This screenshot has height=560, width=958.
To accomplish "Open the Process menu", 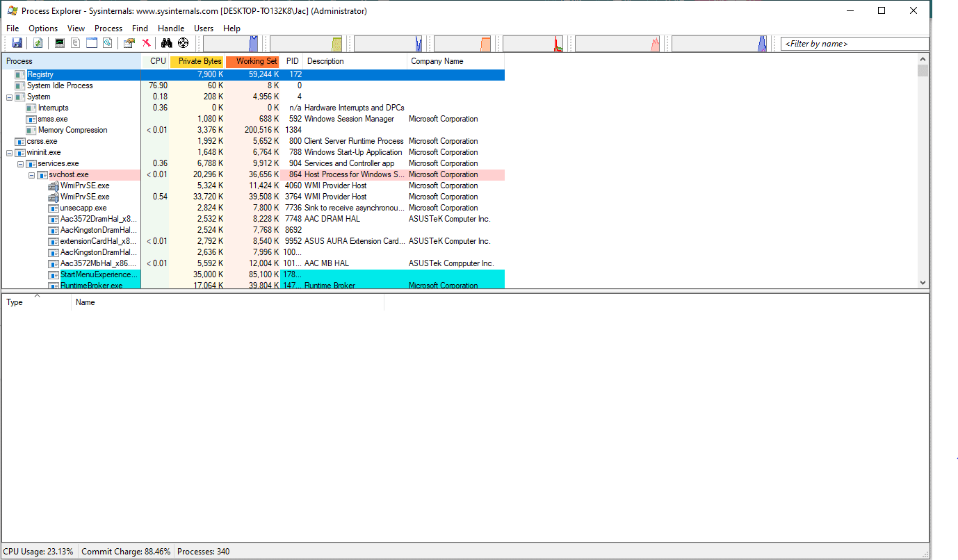I will point(108,28).
